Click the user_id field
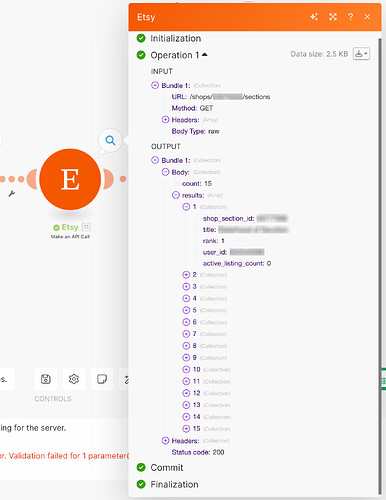This screenshot has height=500, width=386. [x=233, y=252]
